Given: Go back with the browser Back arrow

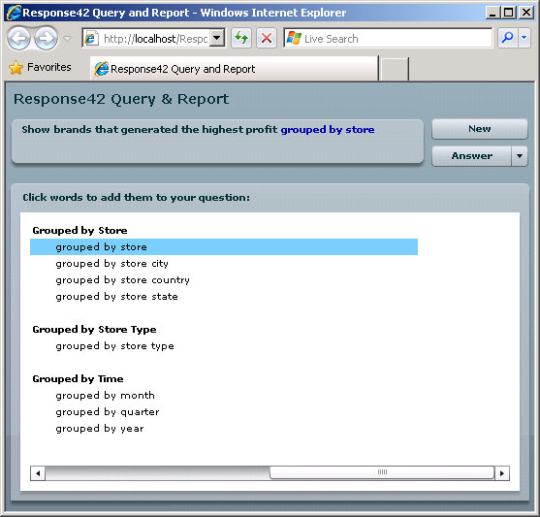Looking at the screenshot, I should coord(19,39).
